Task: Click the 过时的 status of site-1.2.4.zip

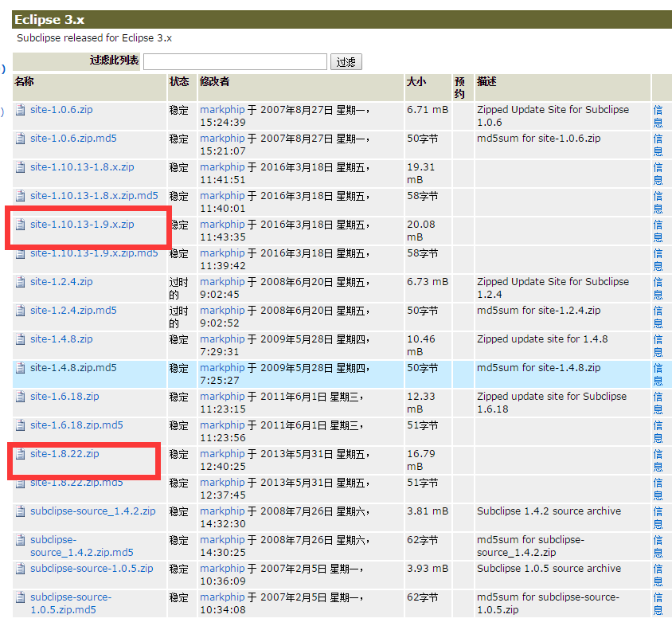Action: [178, 288]
